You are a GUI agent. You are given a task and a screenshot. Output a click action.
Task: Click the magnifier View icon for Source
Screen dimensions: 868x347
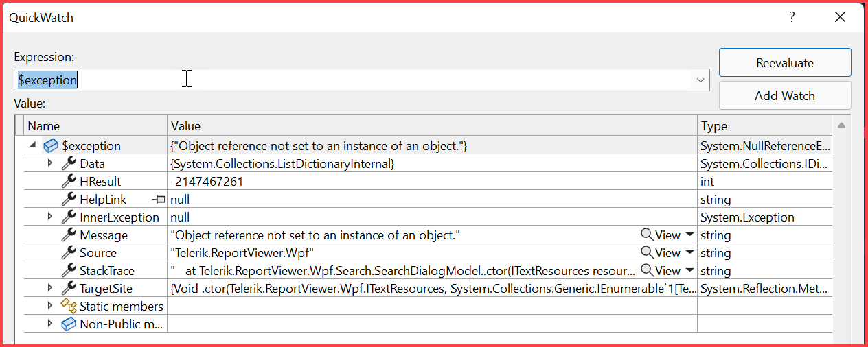[647, 253]
